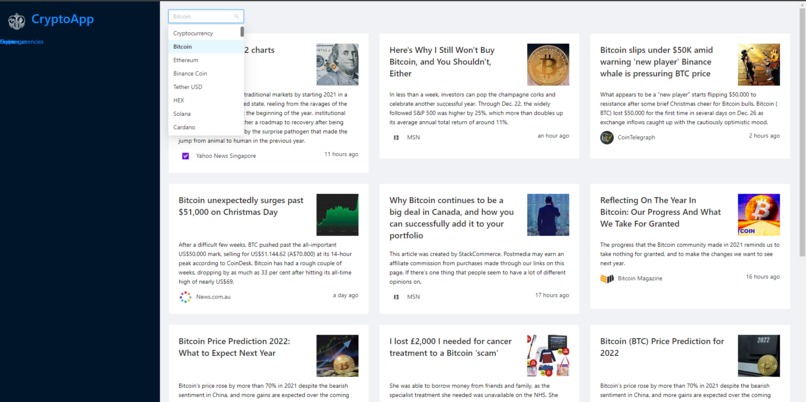Screen dimensions: 806x402
Task: Select Tether USD from the dropdown
Action: [x=205, y=87]
